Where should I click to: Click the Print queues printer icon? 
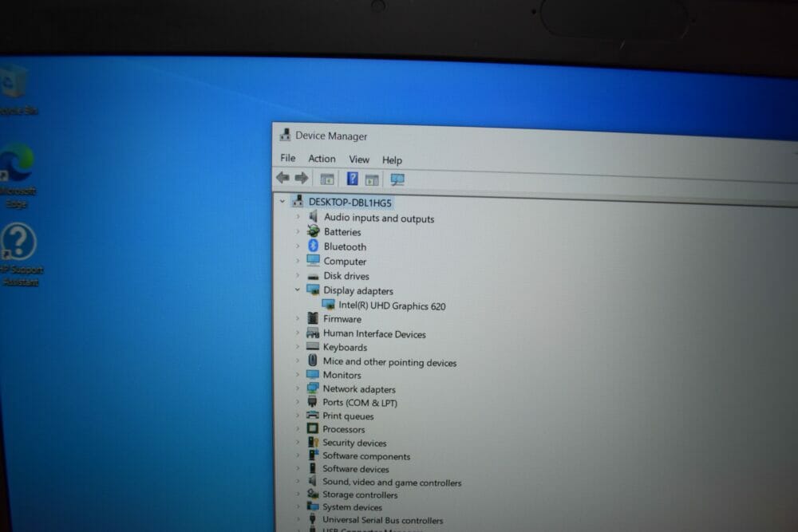click(x=313, y=415)
